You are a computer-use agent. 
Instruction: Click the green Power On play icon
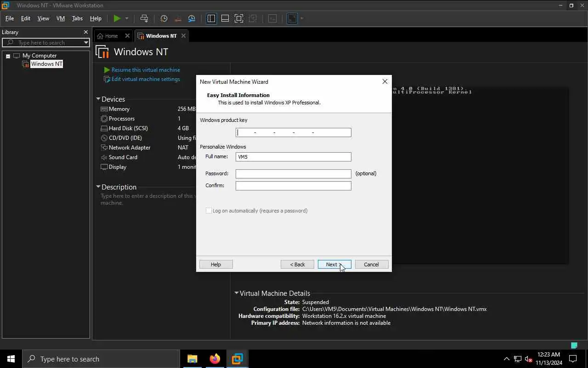tap(117, 18)
